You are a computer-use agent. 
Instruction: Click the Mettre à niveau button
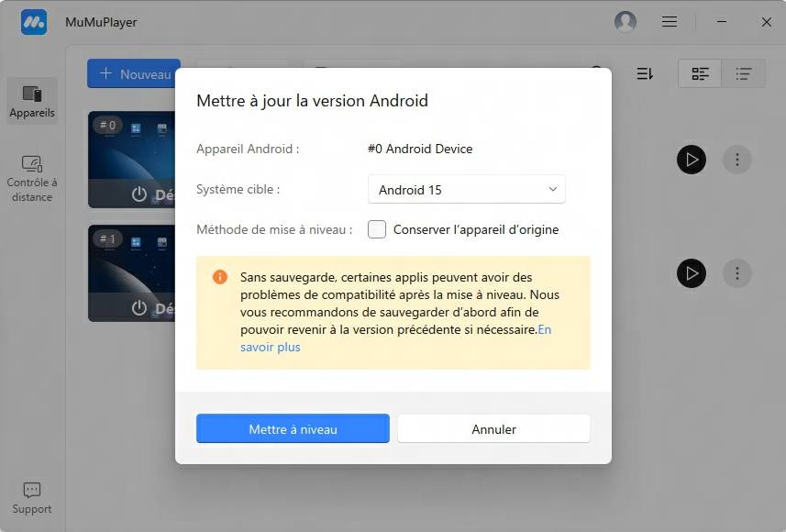tap(293, 428)
